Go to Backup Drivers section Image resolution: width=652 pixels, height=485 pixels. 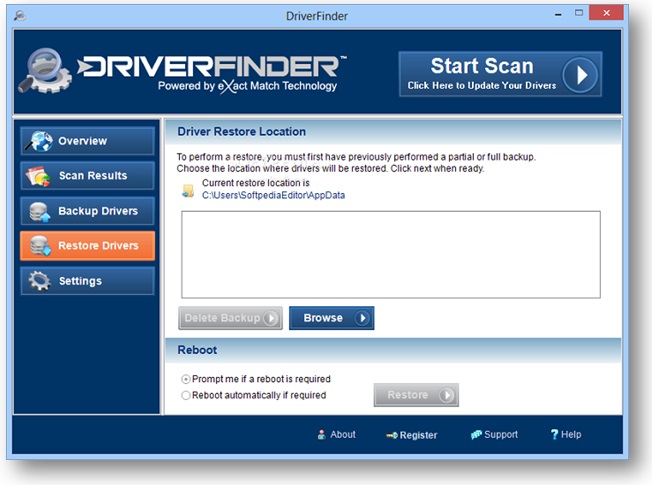point(87,211)
